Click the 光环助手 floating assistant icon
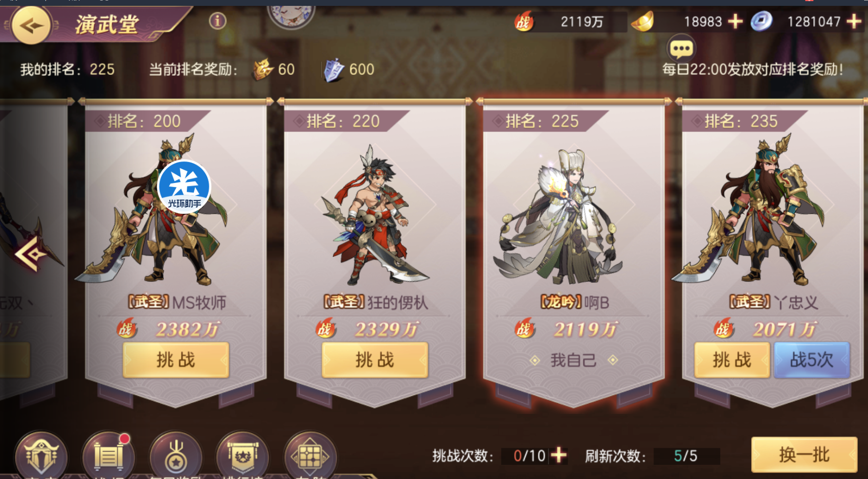868x479 pixels. tap(184, 187)
